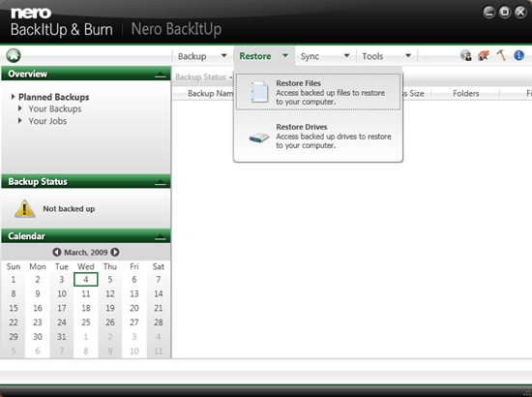Collapse the Calendar panel

coord(161,236)
